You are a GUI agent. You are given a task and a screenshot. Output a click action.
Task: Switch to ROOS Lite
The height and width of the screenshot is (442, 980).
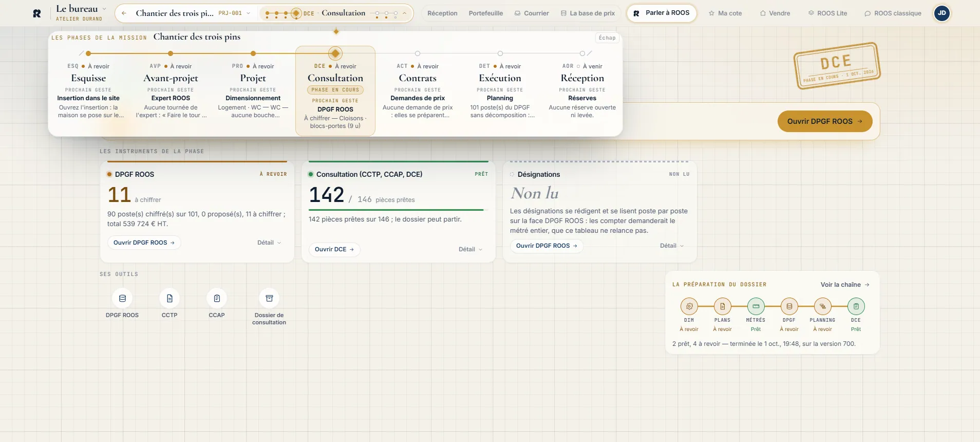pyautogui.click(x=827, y=13)
